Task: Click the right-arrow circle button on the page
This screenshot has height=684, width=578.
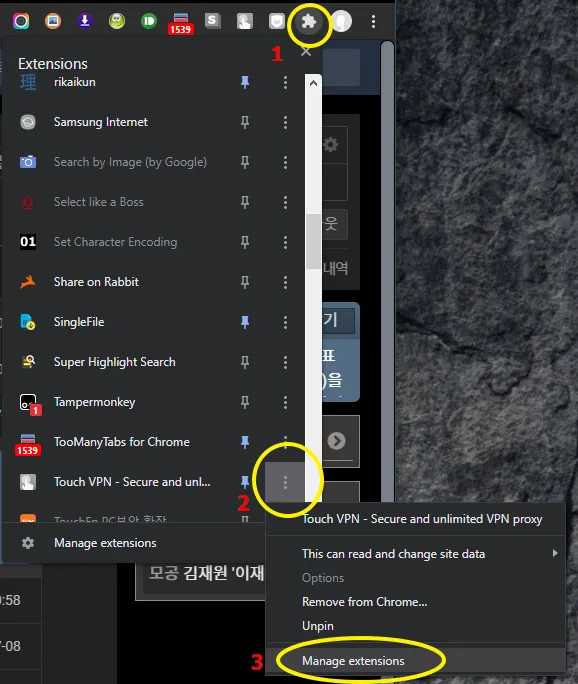Action: (x=336, y=441)
